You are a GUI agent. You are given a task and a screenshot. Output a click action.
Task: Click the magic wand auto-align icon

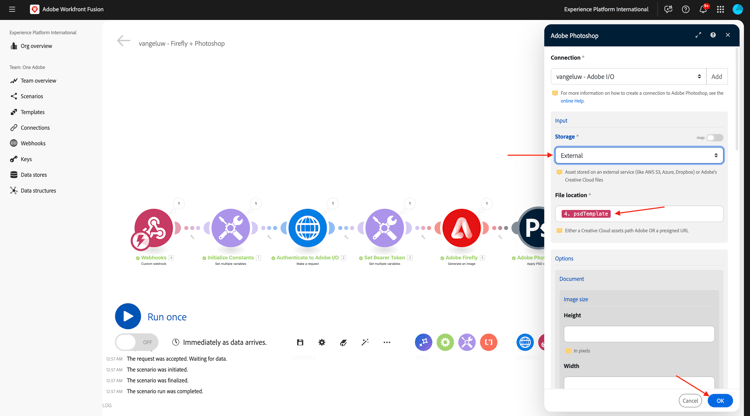tap(365, 342)
